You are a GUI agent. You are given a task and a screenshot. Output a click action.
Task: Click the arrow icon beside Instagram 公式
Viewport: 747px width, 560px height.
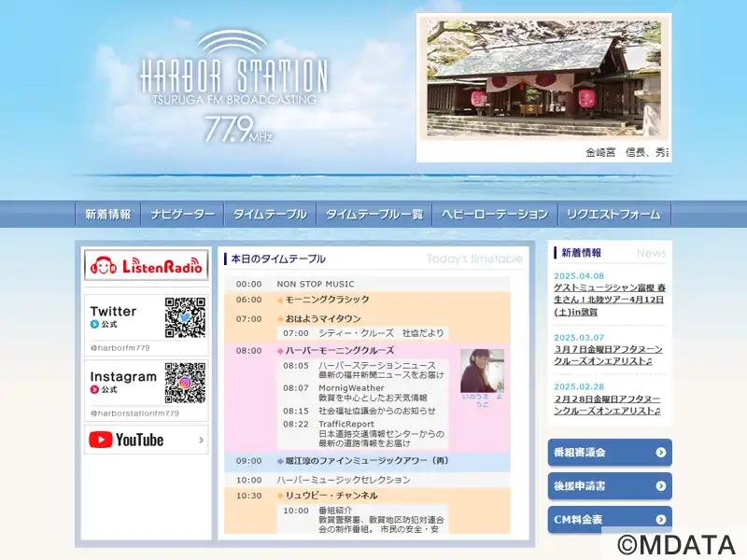pos(94,389)
